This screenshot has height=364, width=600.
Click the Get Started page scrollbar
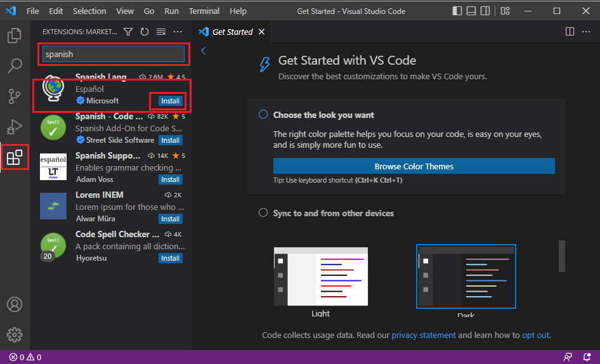[x=561, y=256]
